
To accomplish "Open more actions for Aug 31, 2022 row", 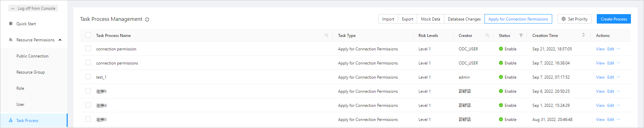I will (619, 119).
